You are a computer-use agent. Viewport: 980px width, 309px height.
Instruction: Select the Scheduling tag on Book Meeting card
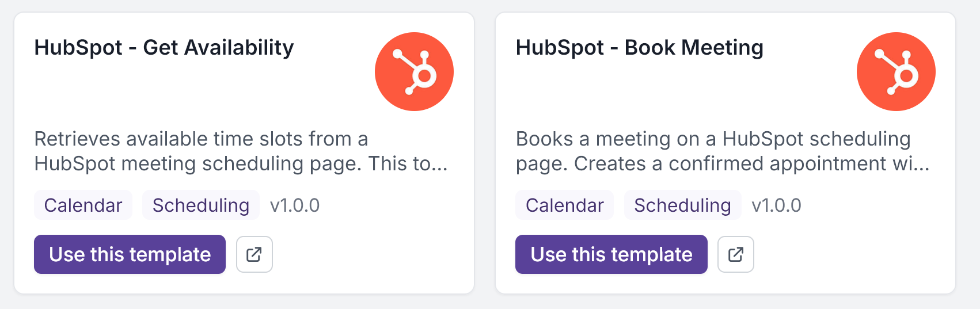pos(682,205)
